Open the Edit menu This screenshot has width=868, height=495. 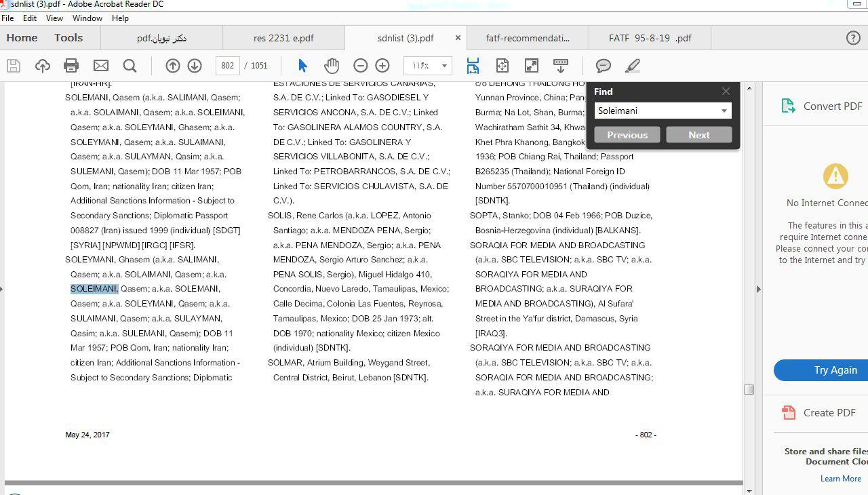[30, 18]
